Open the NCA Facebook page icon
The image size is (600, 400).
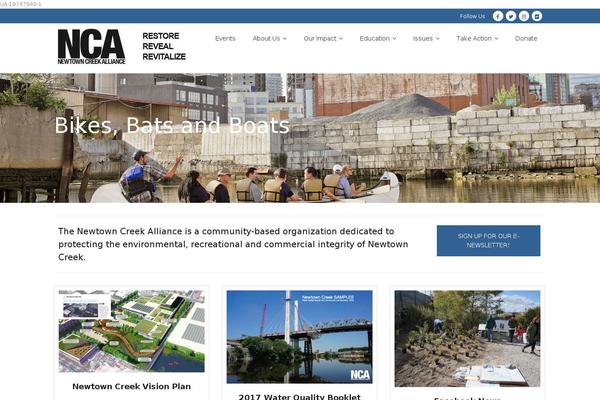pos(498,16)
